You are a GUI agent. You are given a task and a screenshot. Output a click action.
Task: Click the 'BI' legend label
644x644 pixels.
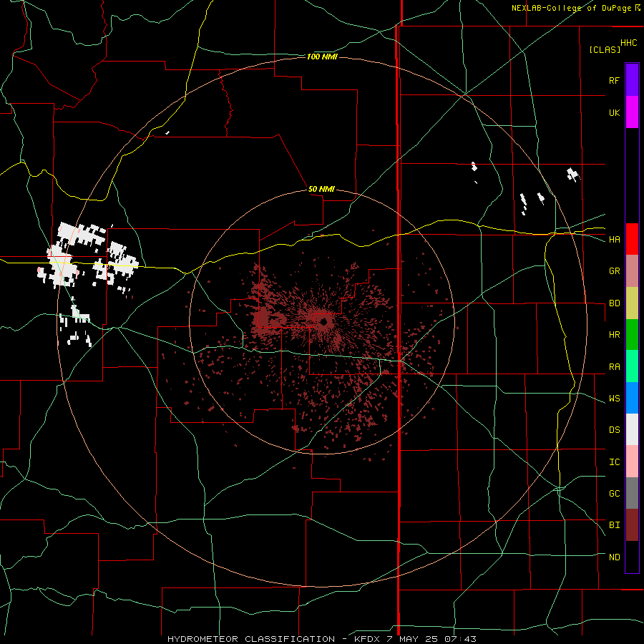pyautogui.click(x=614, y=525)
